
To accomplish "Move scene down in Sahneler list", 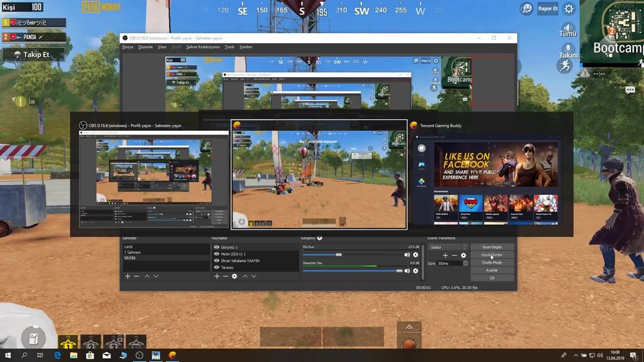I will click(x=156, y=276).
